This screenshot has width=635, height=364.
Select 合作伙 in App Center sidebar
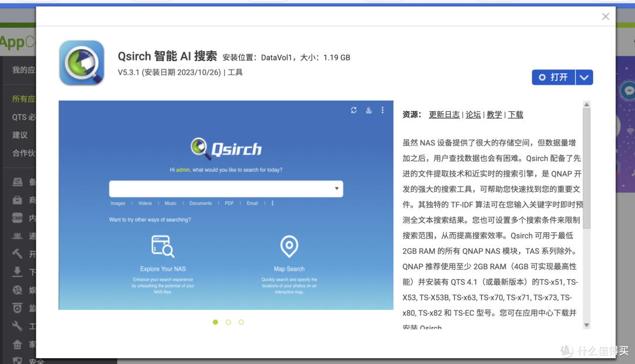coord(24,153)
